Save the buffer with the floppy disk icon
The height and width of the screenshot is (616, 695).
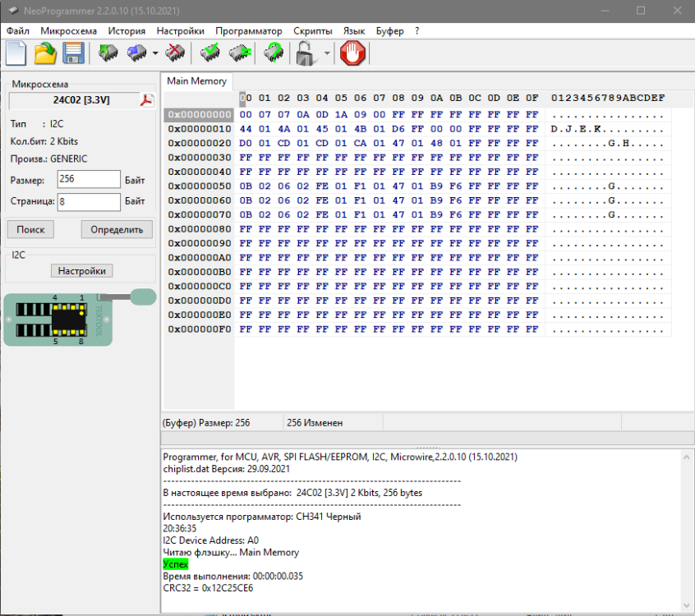click(x=74, y=53)
